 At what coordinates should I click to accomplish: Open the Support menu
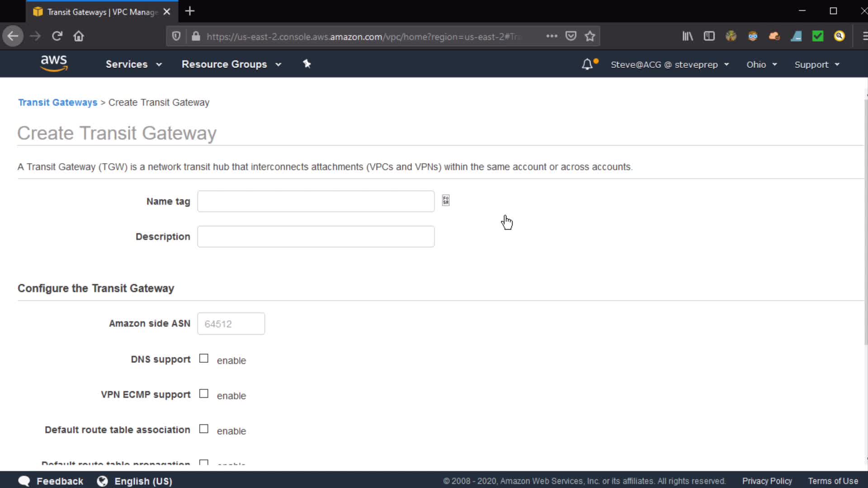(816, 65)
